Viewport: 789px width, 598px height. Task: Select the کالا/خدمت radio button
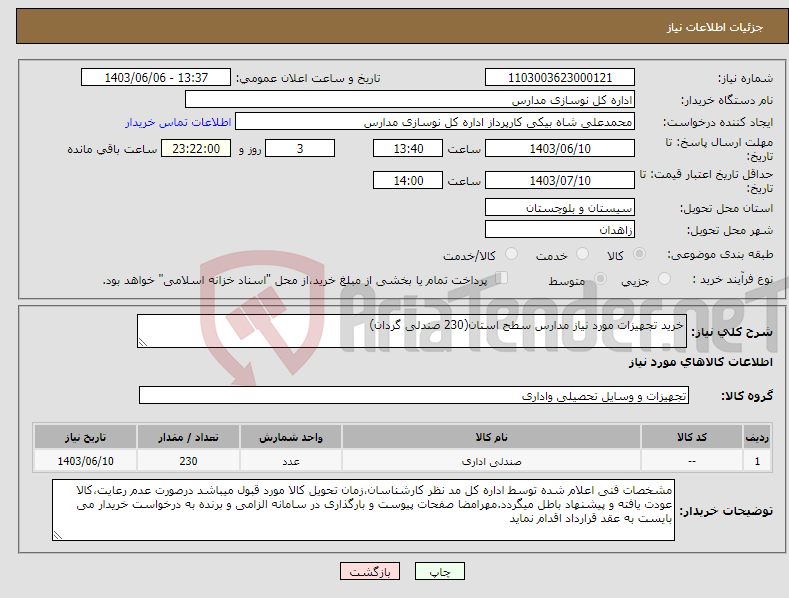click(x=511, y=254)
